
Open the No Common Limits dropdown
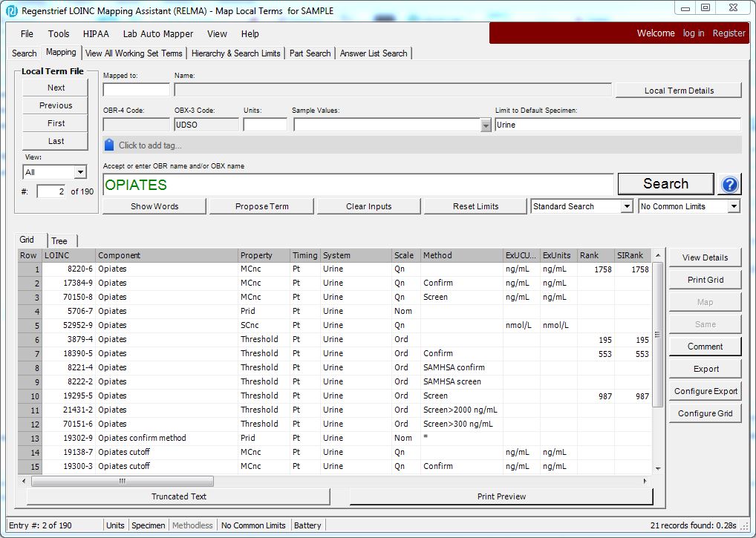(x=733, y=206)
